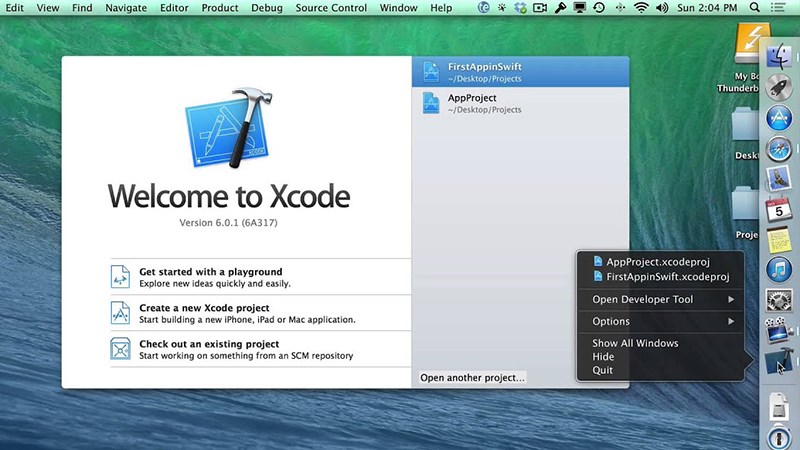The width and height of the screenshot is (800, 450).
Task: Launch App Store from the Dock
Action: coord(779,118)
